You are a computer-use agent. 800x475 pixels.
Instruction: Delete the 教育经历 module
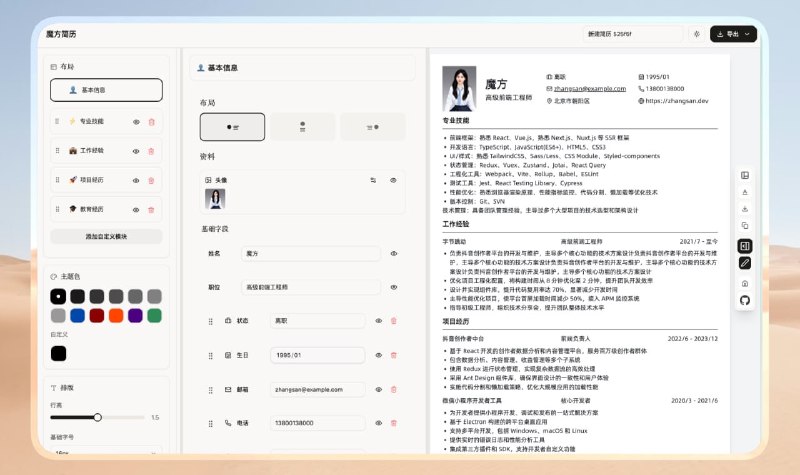click(151, 210)
